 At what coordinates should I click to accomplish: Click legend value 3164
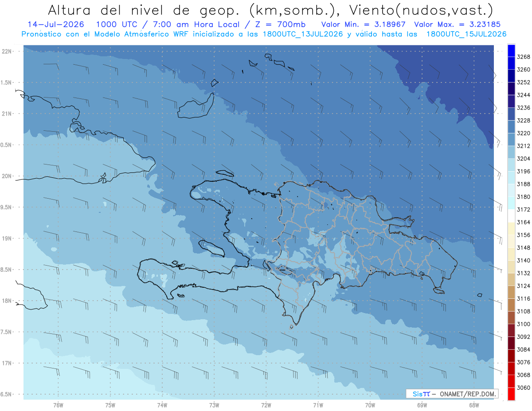point(523,222)
